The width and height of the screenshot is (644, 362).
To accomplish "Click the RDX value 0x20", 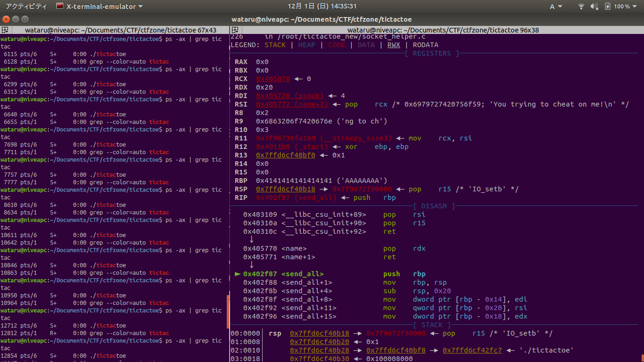I will (264, 87).
